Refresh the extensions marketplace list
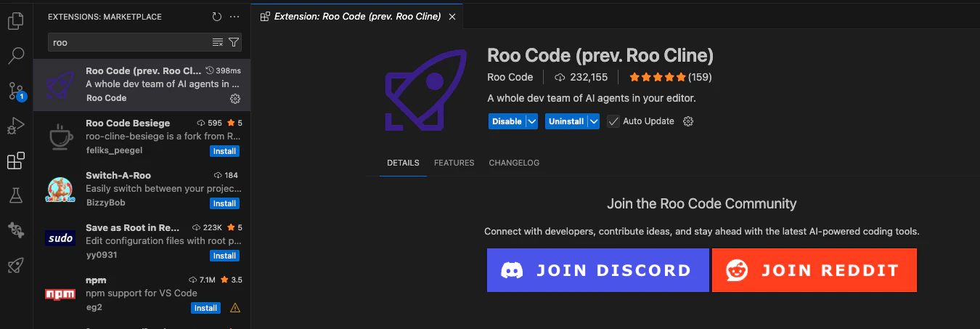The width and height of the screenshot is (980, 329). (216, 17)
